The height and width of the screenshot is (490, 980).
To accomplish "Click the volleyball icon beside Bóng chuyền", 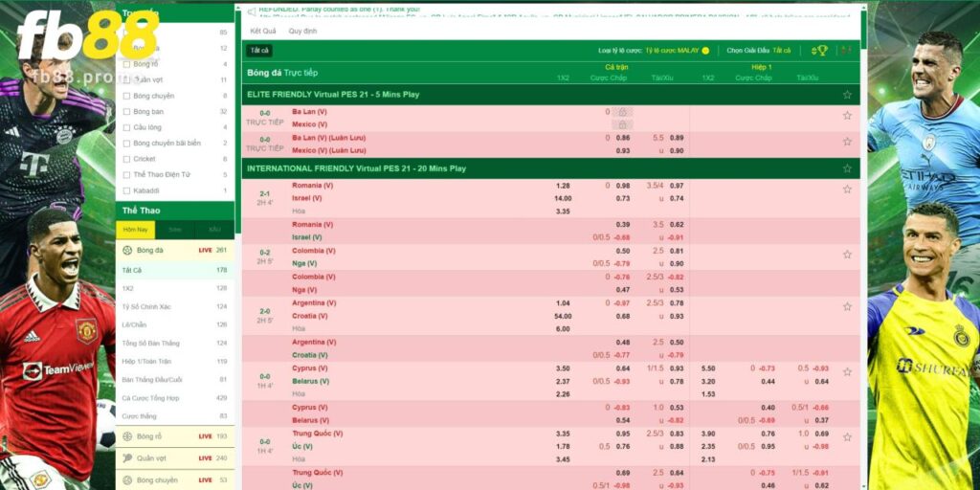I will tap(127, 479).
